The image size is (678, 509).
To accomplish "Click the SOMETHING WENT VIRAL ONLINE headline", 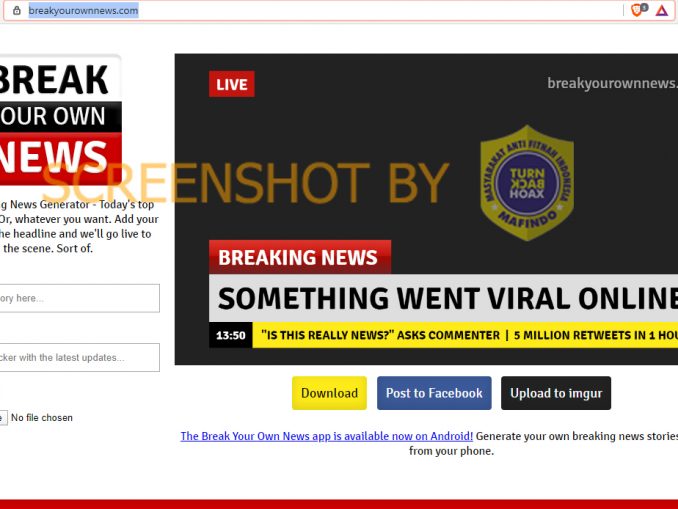I will tap(443, 298).
